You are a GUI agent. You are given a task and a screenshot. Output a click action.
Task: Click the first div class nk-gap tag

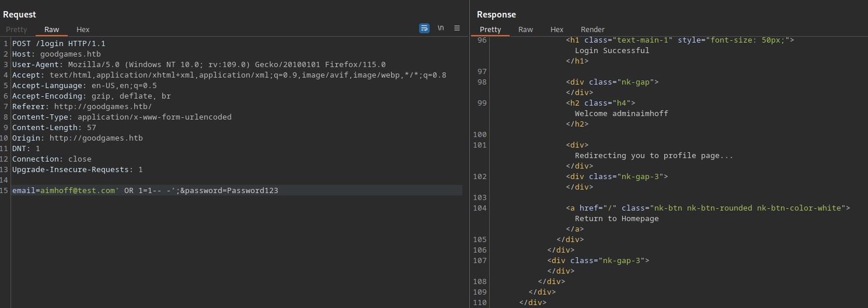(x=612, y=82)
